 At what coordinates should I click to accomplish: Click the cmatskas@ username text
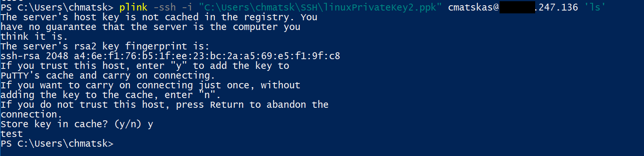click(473, 7)
